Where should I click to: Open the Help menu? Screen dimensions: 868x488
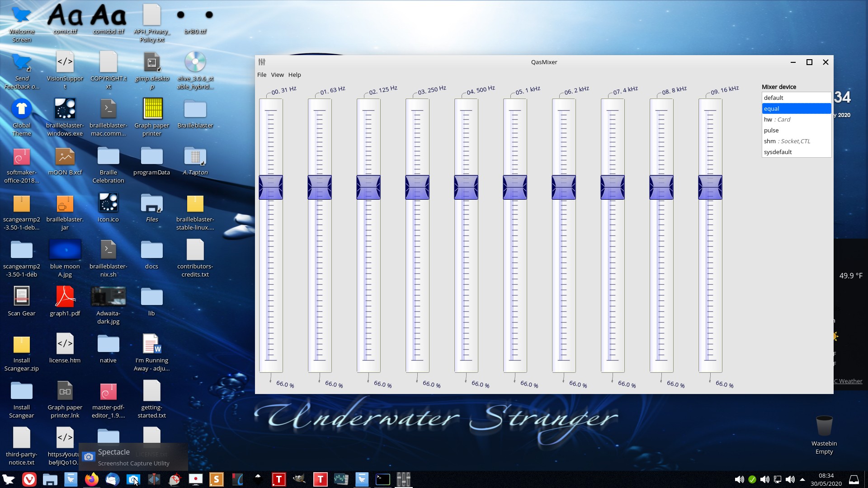pyautogui.click(x=294, y=75)
